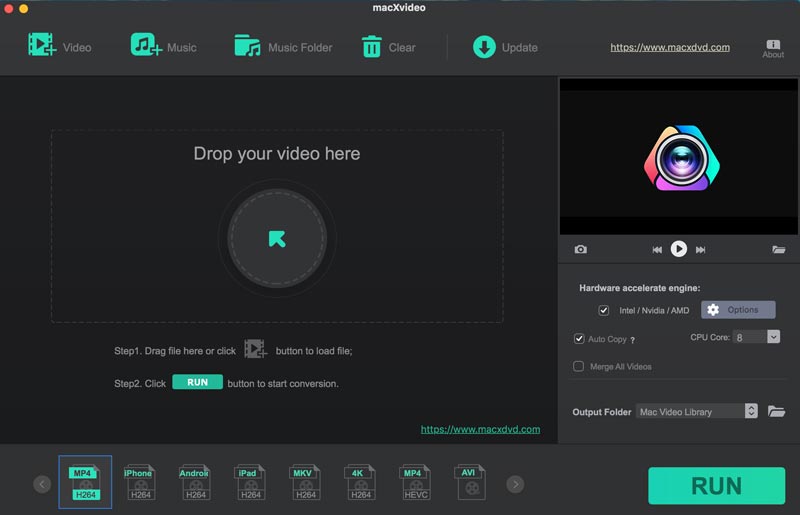
Task: Open the Output Folder selector
Action: click(x=697, y=411)
